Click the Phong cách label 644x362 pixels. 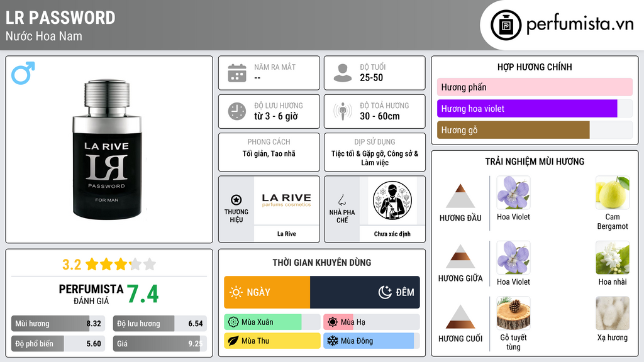click(269, 141)
